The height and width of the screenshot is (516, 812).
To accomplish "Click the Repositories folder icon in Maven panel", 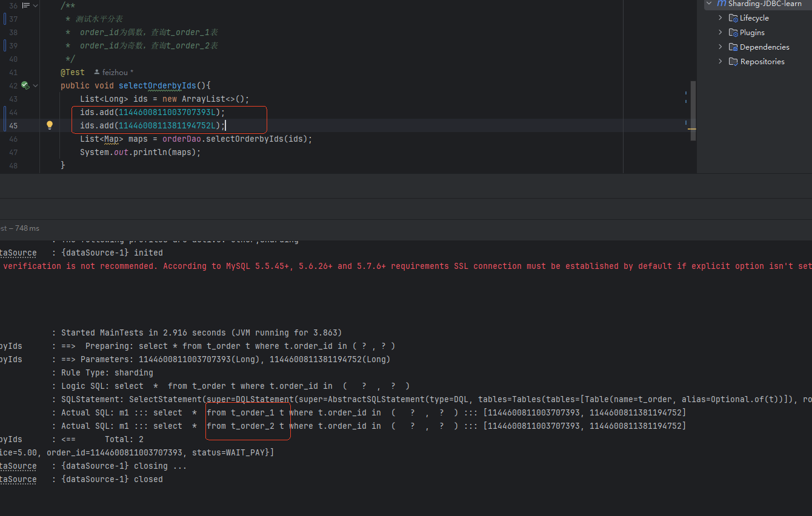I will (733, 62).
